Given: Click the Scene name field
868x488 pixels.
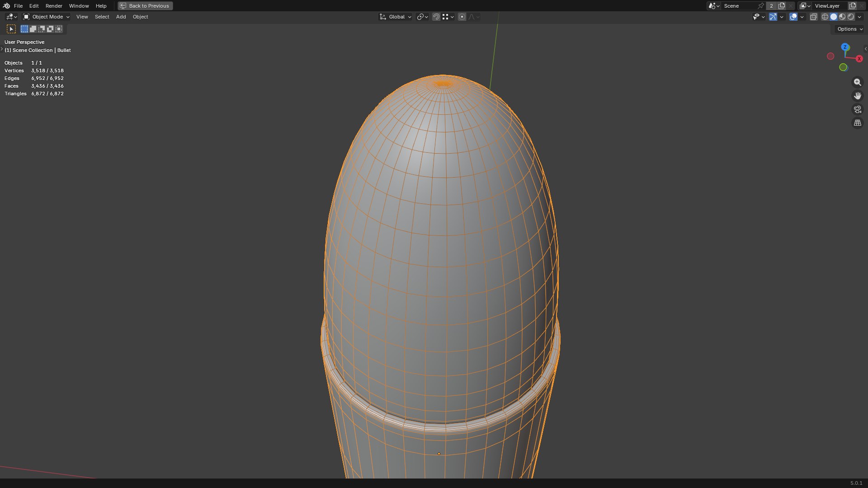Looking at the screenshot, I should [740, 6].
